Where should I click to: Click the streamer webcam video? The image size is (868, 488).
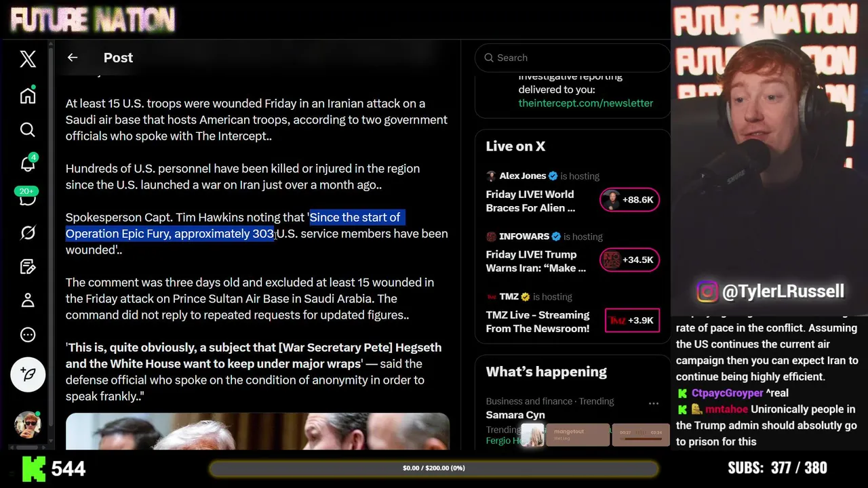pyautogui.click(x=769, y=157)
